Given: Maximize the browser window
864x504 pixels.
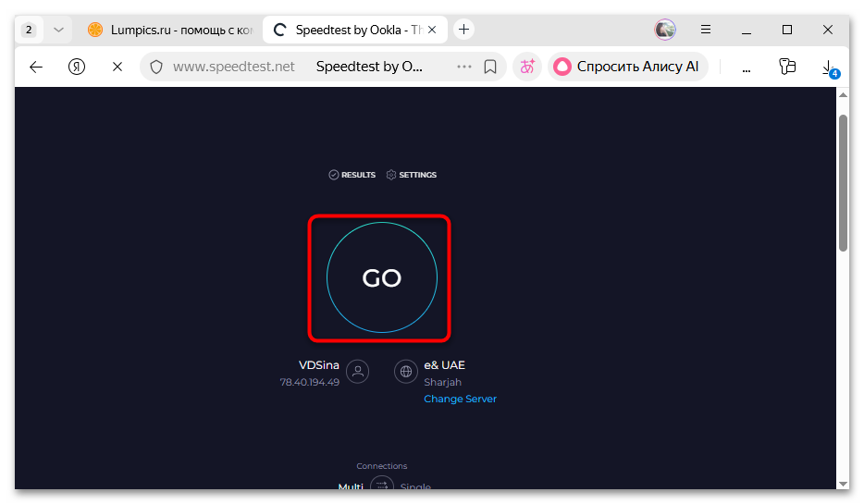Looking at the screenshot, I should tap(787, 30).
